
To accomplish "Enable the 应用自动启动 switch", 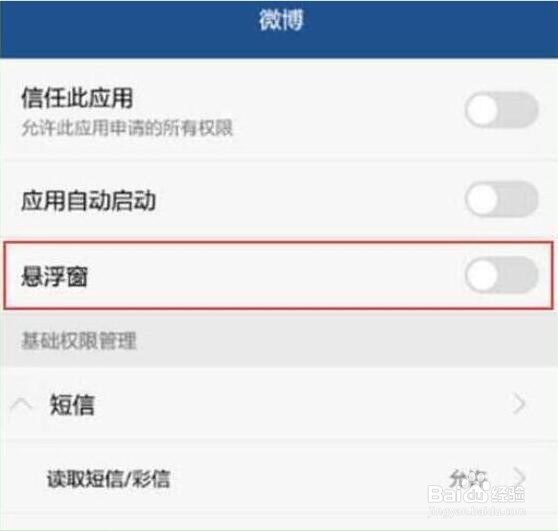I will click(x=501, y=199).
